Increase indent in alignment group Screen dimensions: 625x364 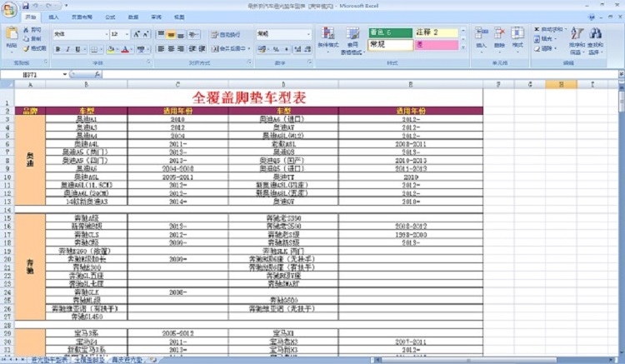pos(202,48)
